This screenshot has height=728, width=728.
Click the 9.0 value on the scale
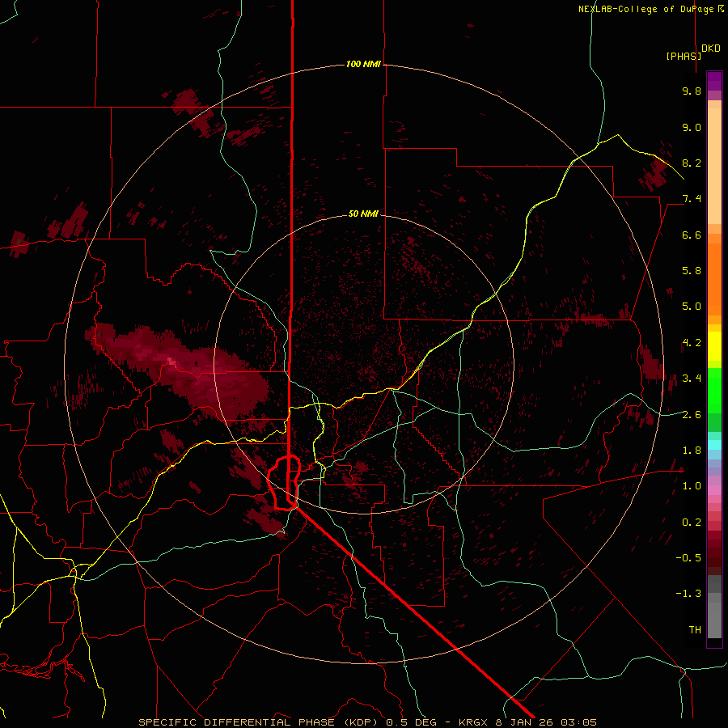692,127
